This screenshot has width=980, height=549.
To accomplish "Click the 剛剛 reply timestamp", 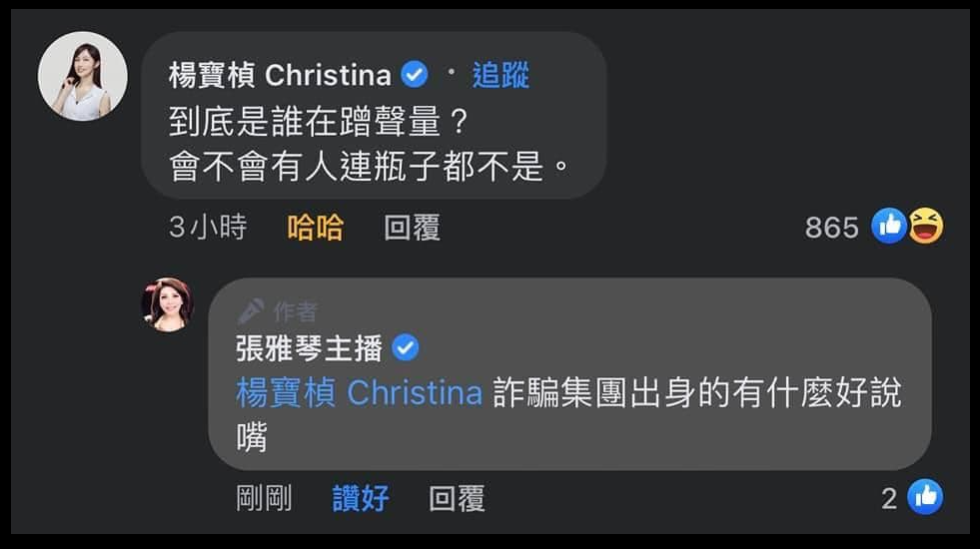I will point(264,498).
